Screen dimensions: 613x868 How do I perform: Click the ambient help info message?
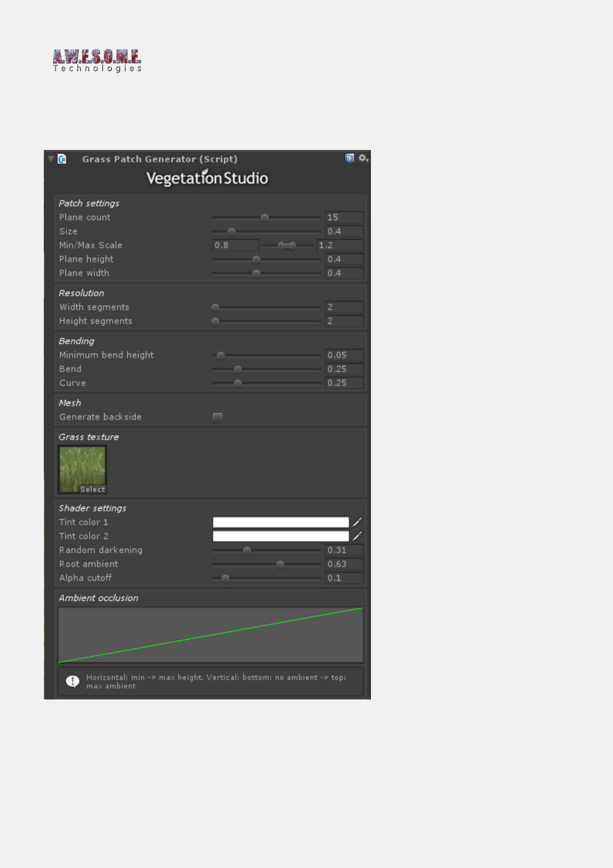coord(211,681)
